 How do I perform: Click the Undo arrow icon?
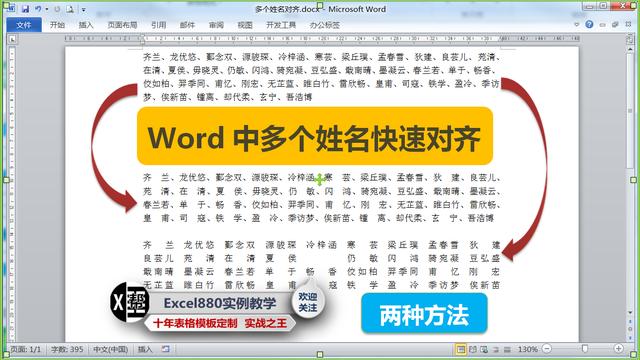click(38, 9)
